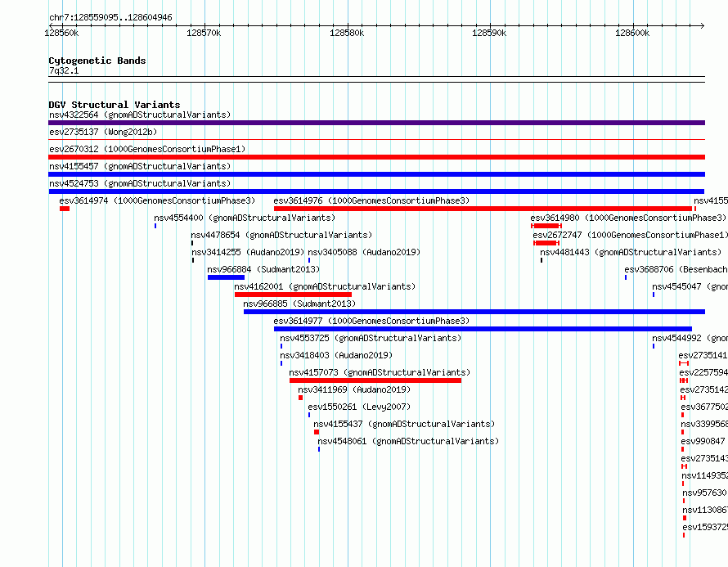Select the blue nsv966884 variant bar
The width and height of the screenshot is (728, 567).
226,277
